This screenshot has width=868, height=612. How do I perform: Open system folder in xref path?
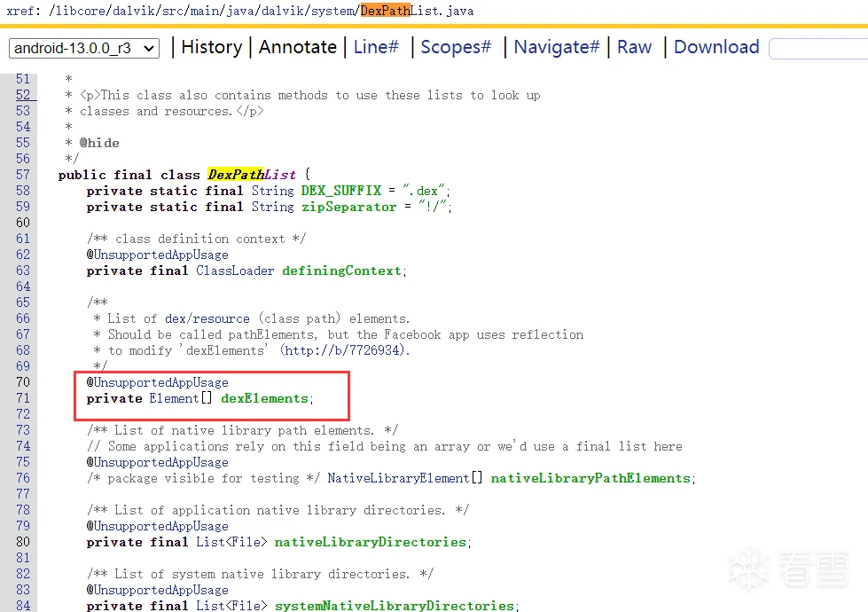[x=332, y=11]
